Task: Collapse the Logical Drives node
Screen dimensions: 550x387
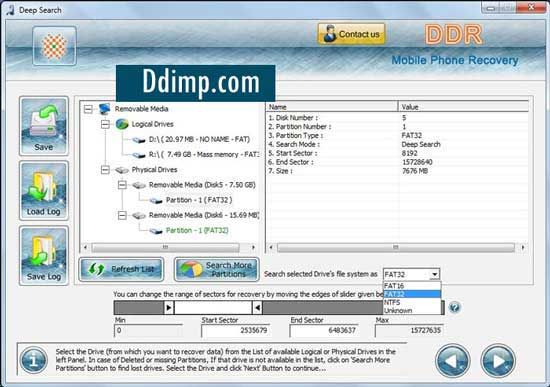Action: pyautogui.click(x=105, y=124)
